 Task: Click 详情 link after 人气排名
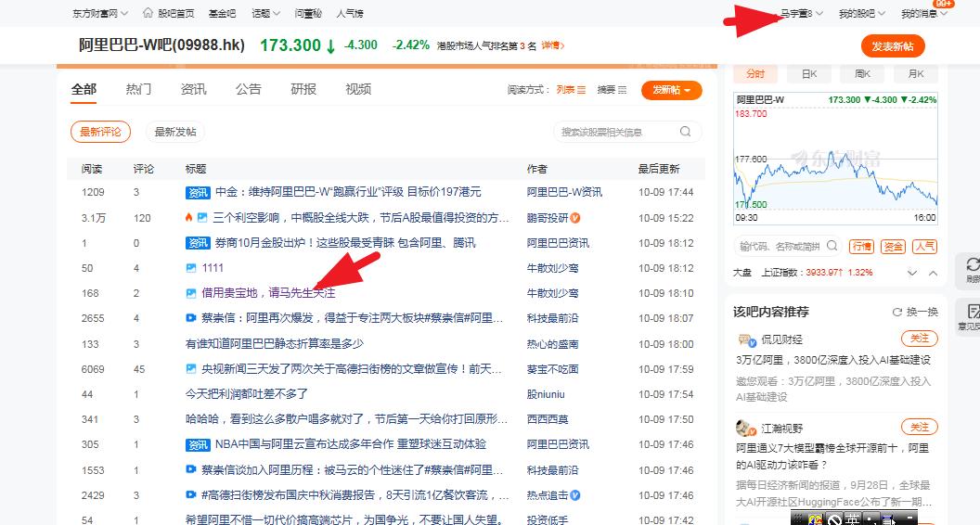[x=552, y=45]
